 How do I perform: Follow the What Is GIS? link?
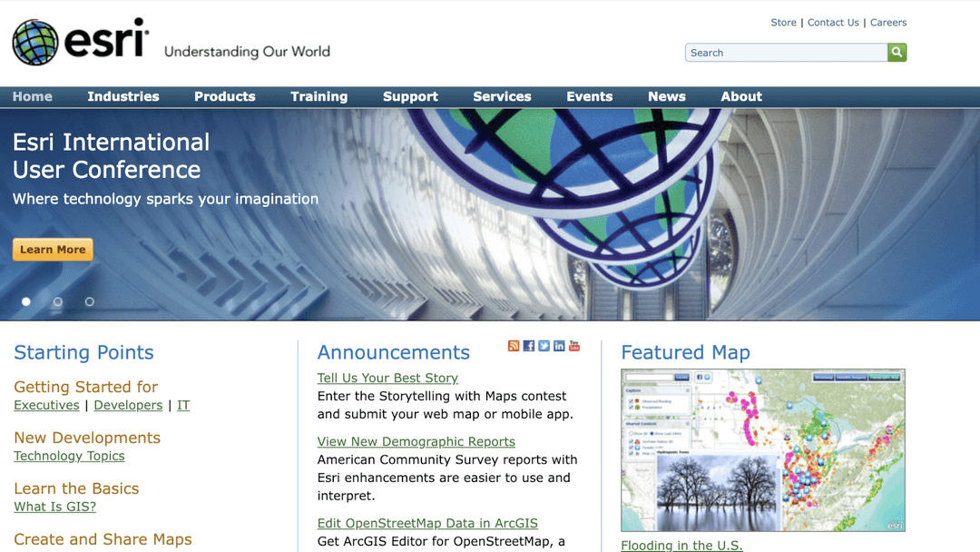click(x=54, y=507)
